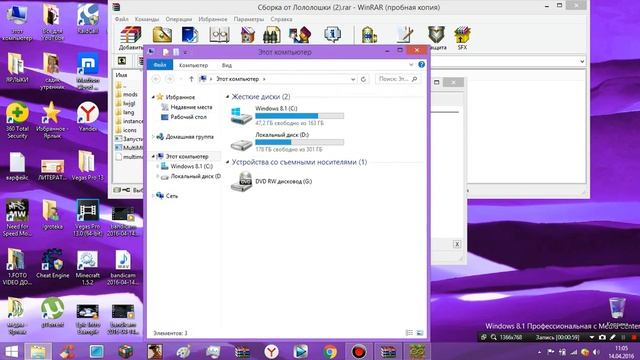Viewport: 640px width, 360px height.
Task: Click the WinRAR Comment toolbar icon
Action: point(405,35)
